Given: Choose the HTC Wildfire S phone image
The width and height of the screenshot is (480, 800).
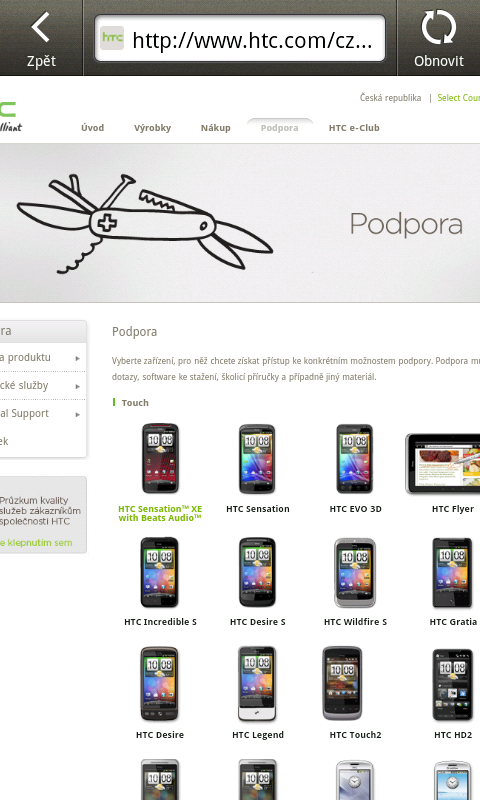Looking at the screenshot, I should [x=355, y=572].
